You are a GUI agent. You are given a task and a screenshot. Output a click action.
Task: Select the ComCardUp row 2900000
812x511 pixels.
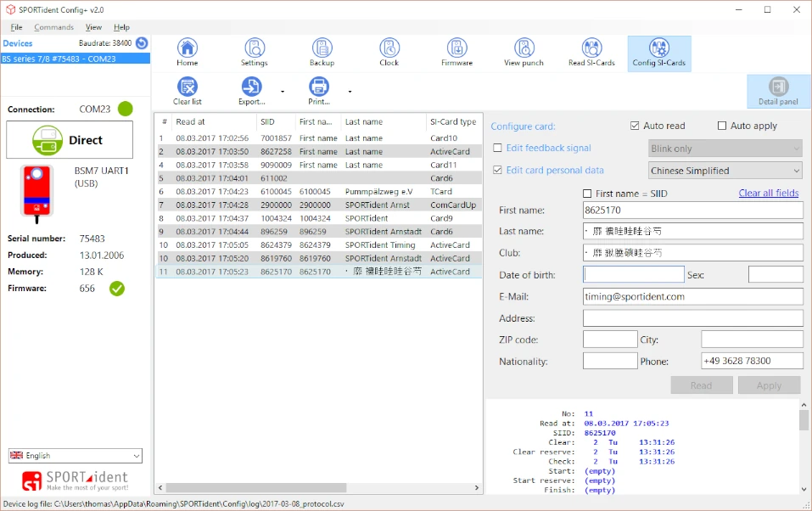(x=320, y=205)
